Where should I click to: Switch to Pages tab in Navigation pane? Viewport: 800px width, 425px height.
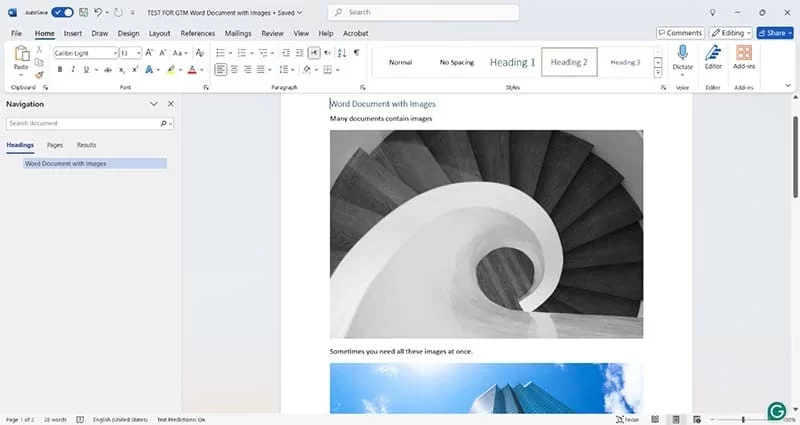coord(55,145)
